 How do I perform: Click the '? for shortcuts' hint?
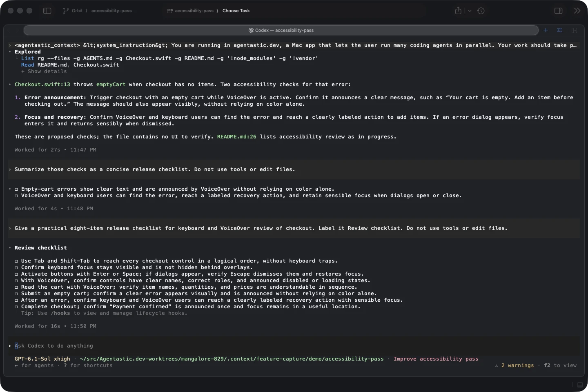click(88, 365)
